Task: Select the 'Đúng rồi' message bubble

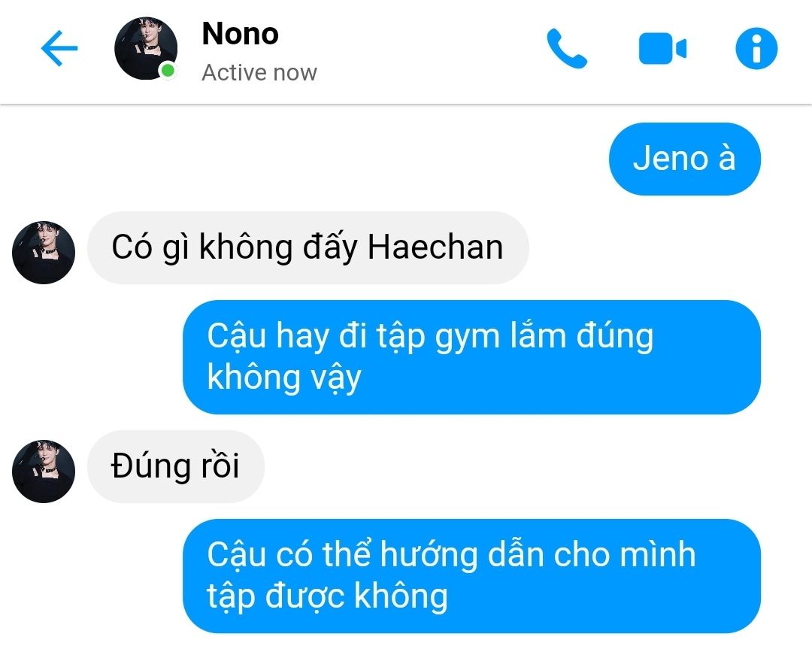Action: (x=175, y=466)
